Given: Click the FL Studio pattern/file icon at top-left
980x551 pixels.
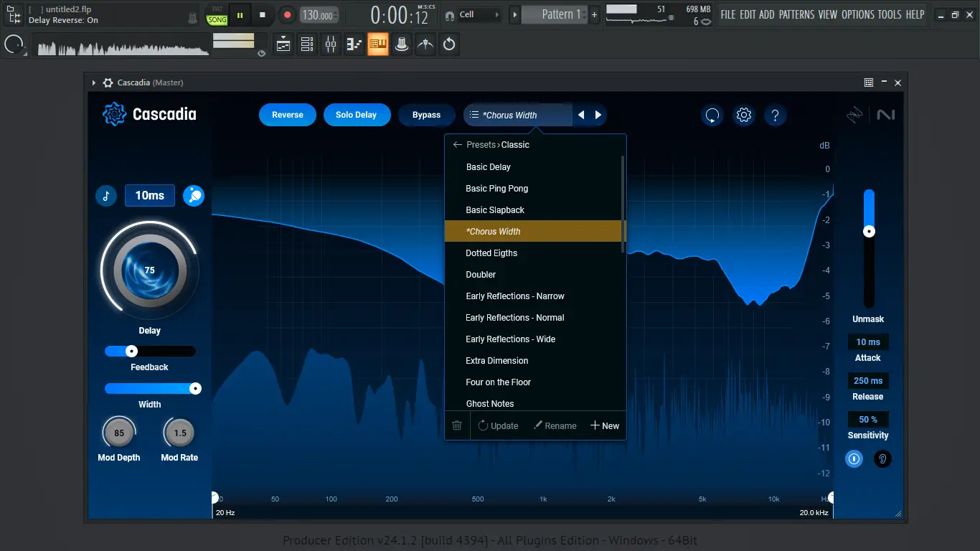Looking at the screenshot, I should click(13, 14).
